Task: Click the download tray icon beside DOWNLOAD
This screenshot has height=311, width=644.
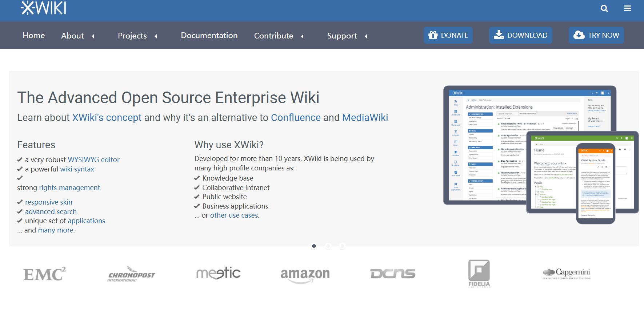Action: [x=499, y=35]
